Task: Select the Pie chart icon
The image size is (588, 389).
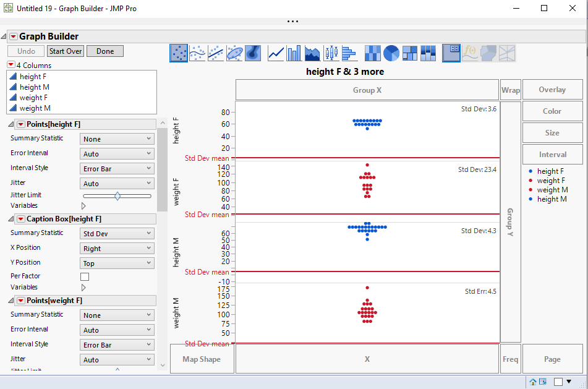Action: 391,53
